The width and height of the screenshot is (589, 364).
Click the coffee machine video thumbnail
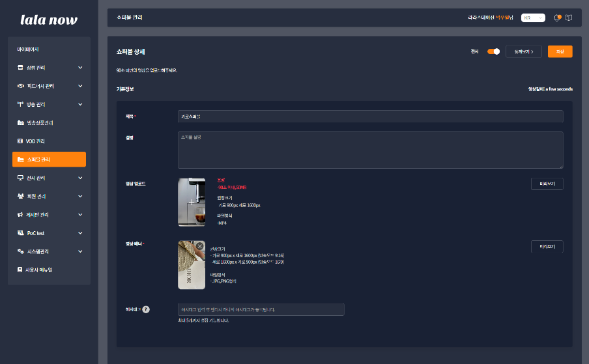(192, 203)
